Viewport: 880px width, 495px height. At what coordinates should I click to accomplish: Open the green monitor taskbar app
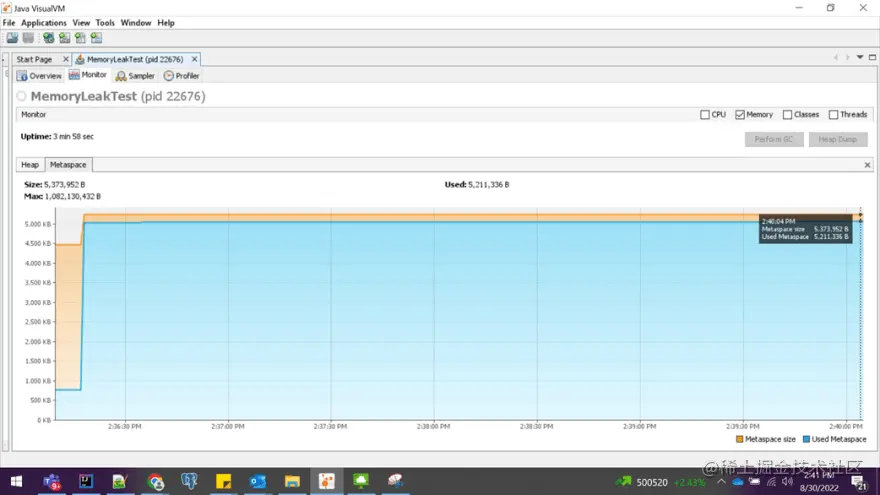tap(361, 482)
